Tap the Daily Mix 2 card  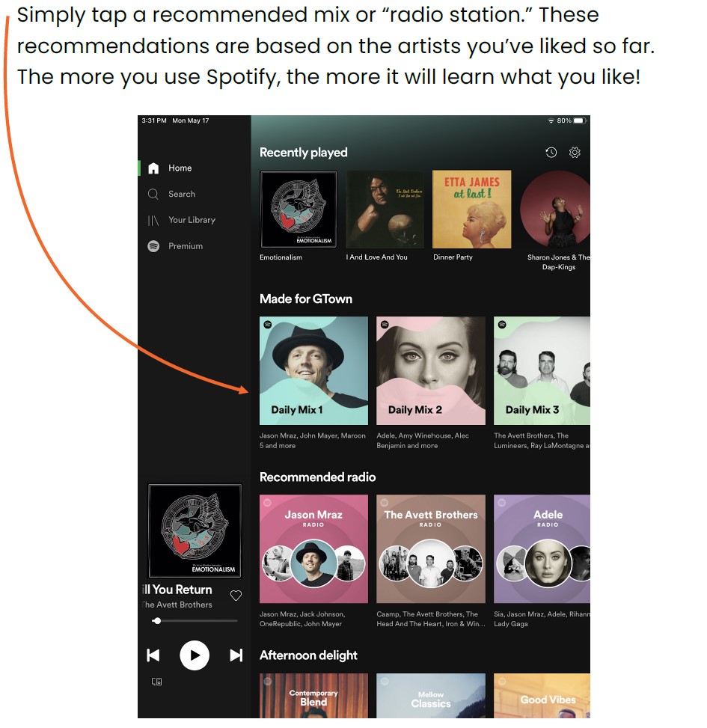point(431,370)
